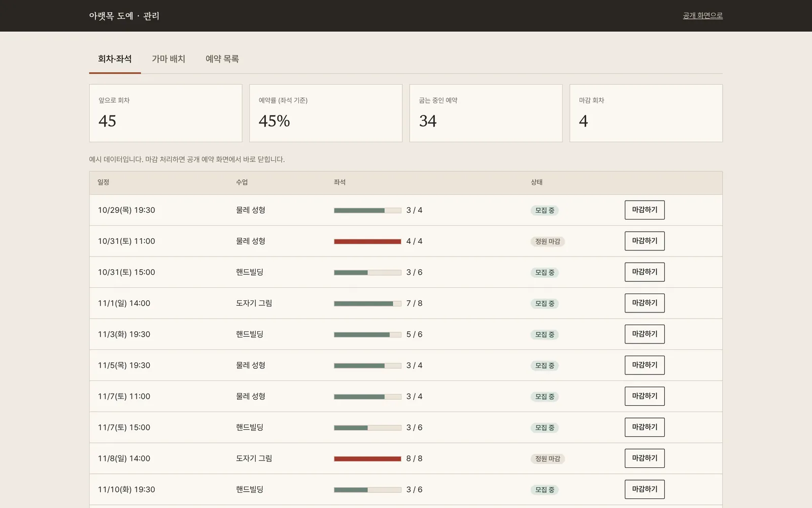Click the 수업 column header
The width and height of the screenshot is (812, 508).
[242, 182]
